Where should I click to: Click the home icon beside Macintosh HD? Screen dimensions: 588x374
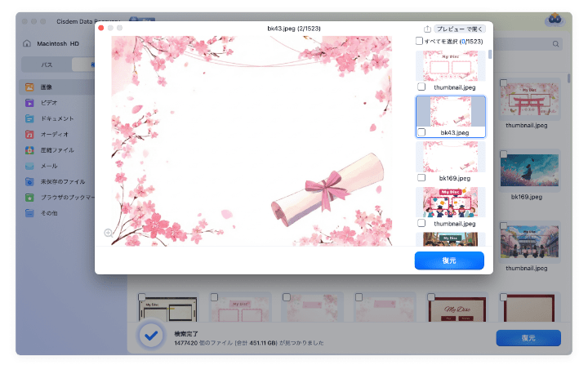coord(27,43)
